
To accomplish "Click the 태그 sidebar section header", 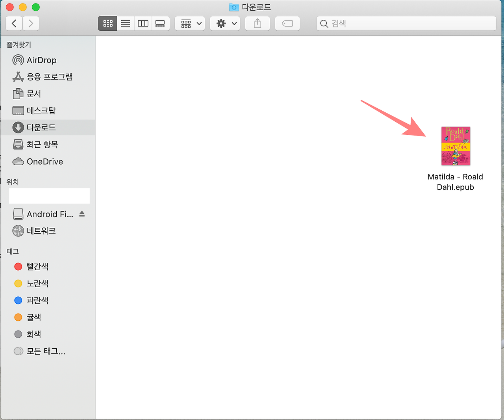I will coord(13,251).
